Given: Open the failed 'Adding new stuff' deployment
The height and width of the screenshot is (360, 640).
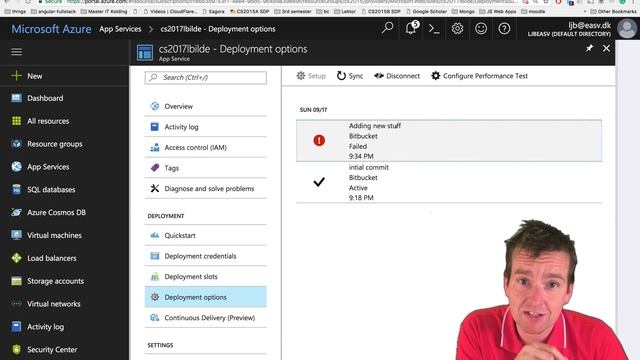Looking at the screenshot, I should tap(449, 141).
